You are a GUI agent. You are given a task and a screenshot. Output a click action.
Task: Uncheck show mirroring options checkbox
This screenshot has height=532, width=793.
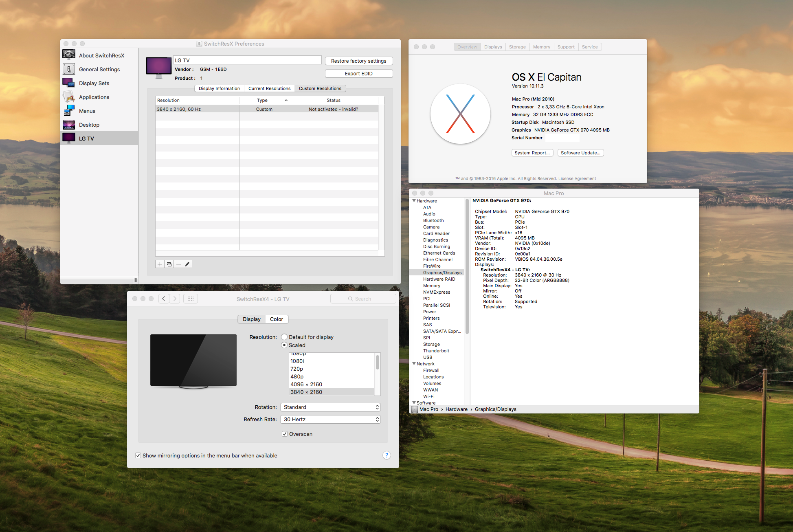138,455
